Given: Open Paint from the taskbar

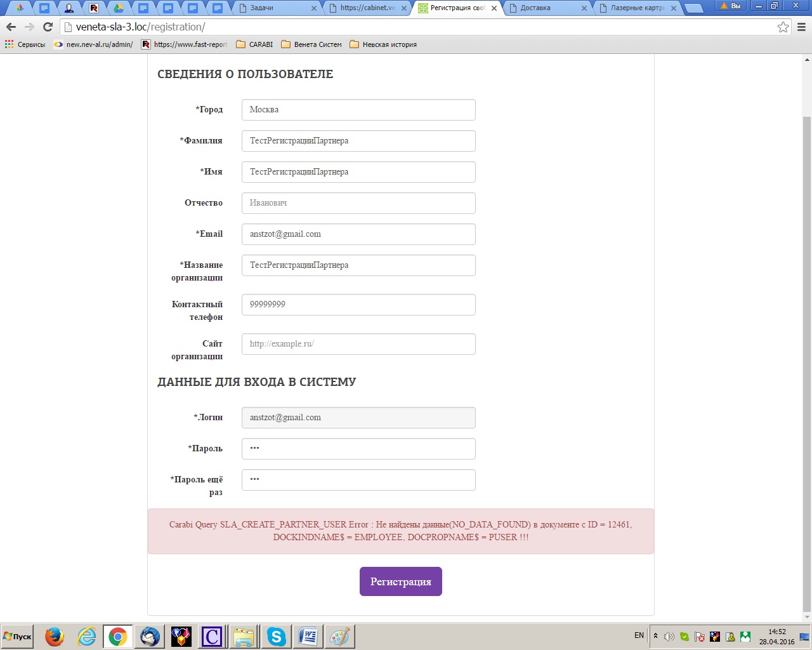Looking at the screenshot, I should [339, 636].
